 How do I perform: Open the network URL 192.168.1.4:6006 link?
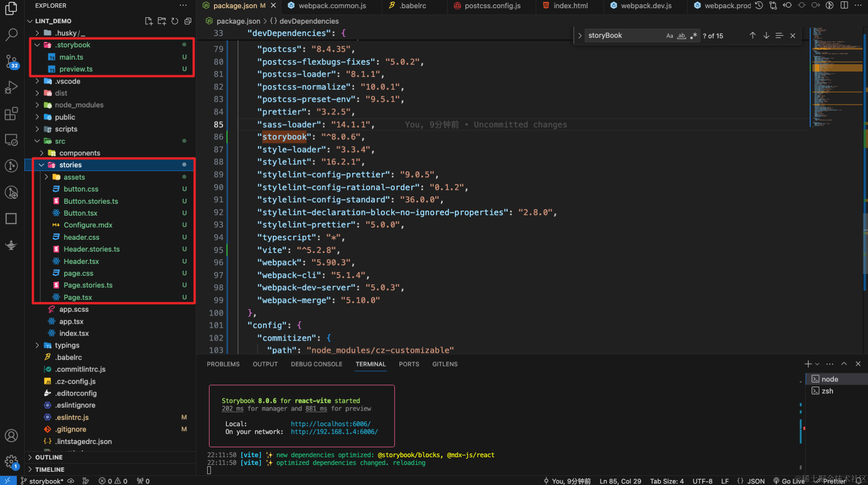334,432
